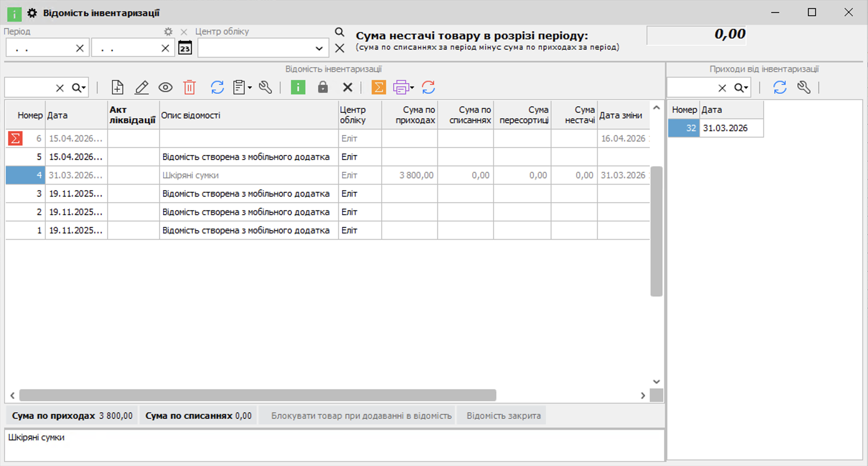Click the padlock lock icon

point(323,87)
